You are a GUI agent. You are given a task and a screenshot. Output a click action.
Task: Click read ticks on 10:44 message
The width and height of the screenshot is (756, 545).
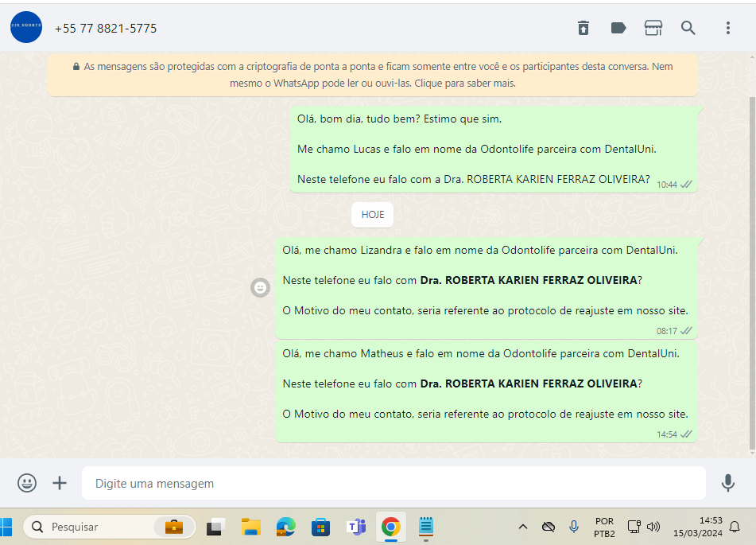coord(686,185)
